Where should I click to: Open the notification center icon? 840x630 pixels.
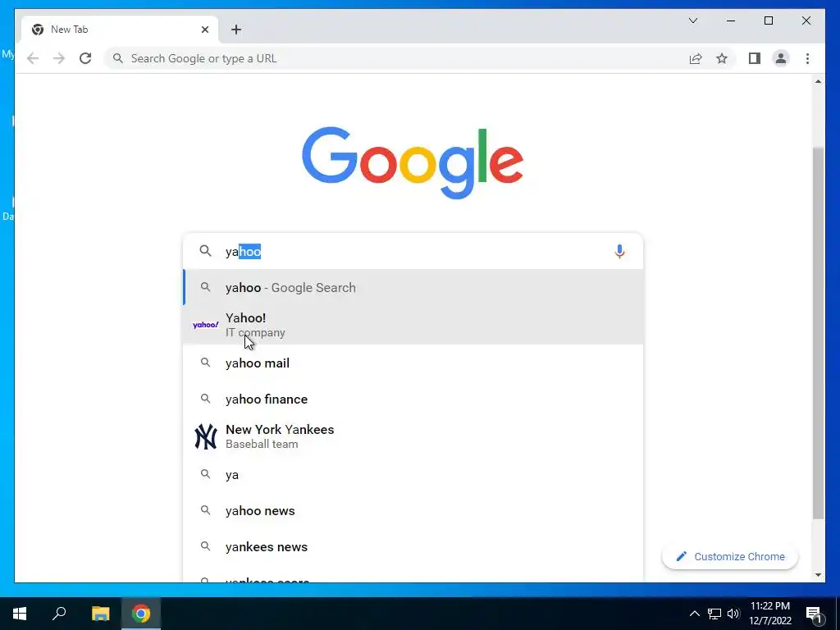[x=815, y=614]
